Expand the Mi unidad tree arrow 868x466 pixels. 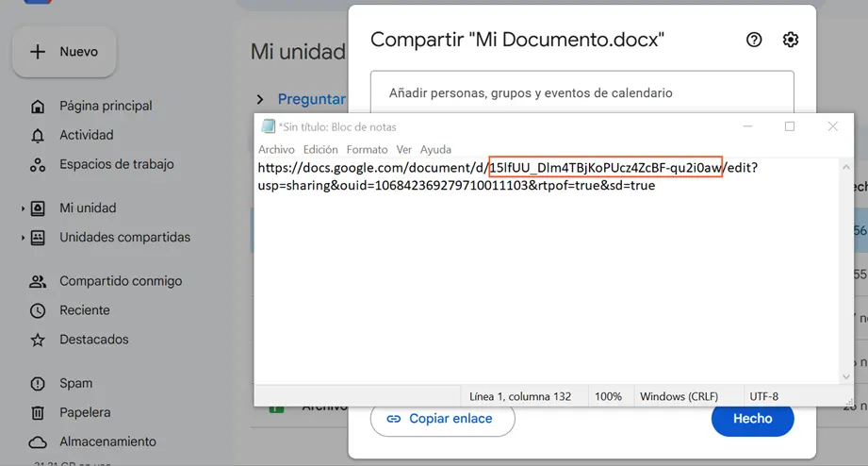point(23,208)
